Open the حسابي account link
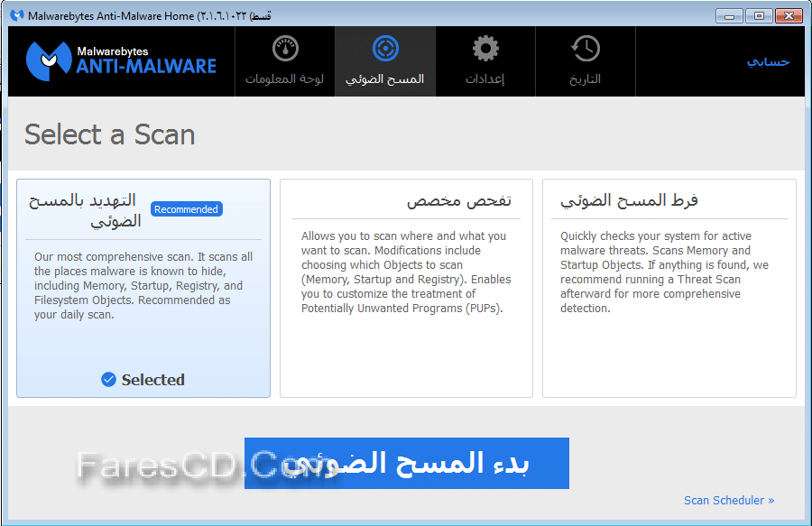The width and height of the screenshot is (812, 526). [768, 61]
